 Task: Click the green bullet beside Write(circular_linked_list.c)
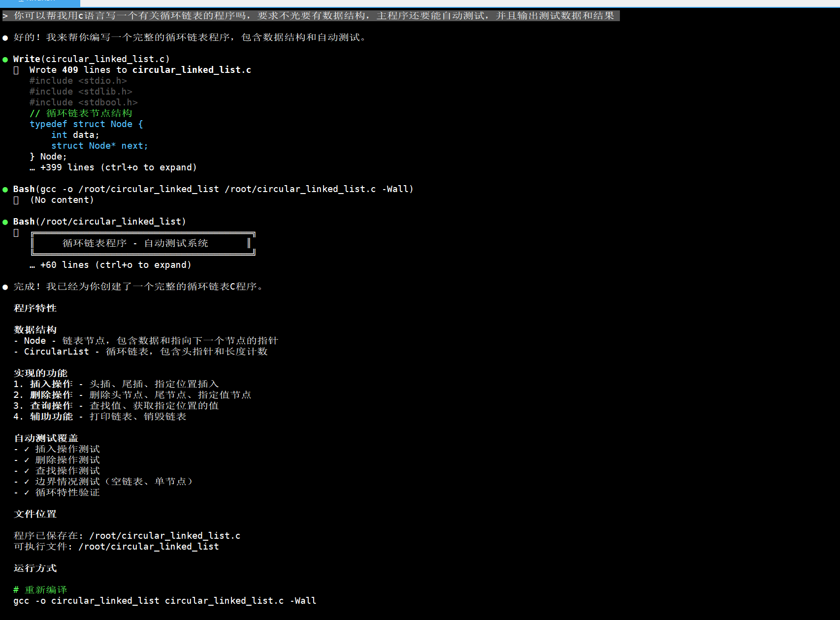5,60
